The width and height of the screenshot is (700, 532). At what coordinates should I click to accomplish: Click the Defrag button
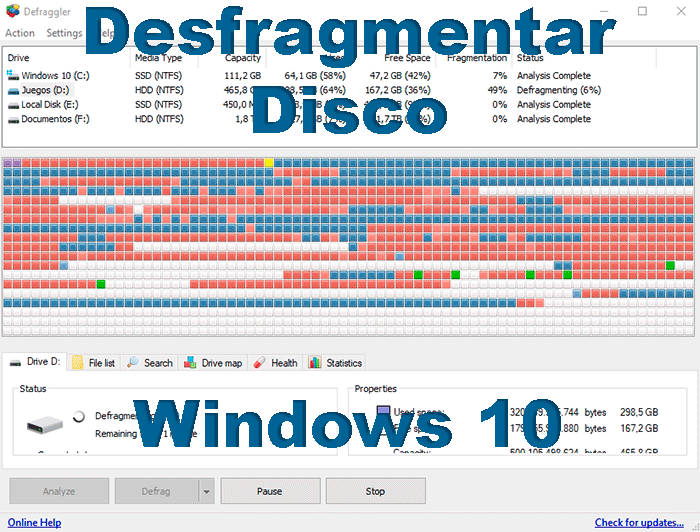tap(156, 491)
